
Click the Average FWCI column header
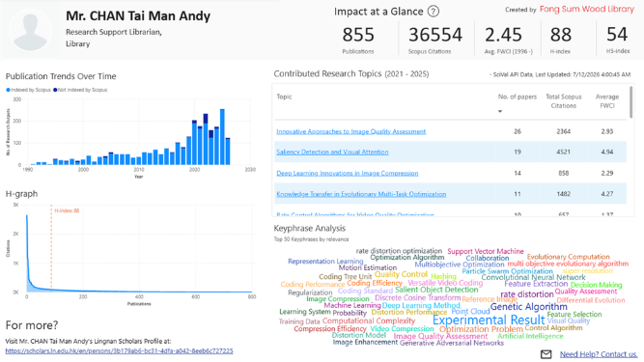(x=607, y=101)
